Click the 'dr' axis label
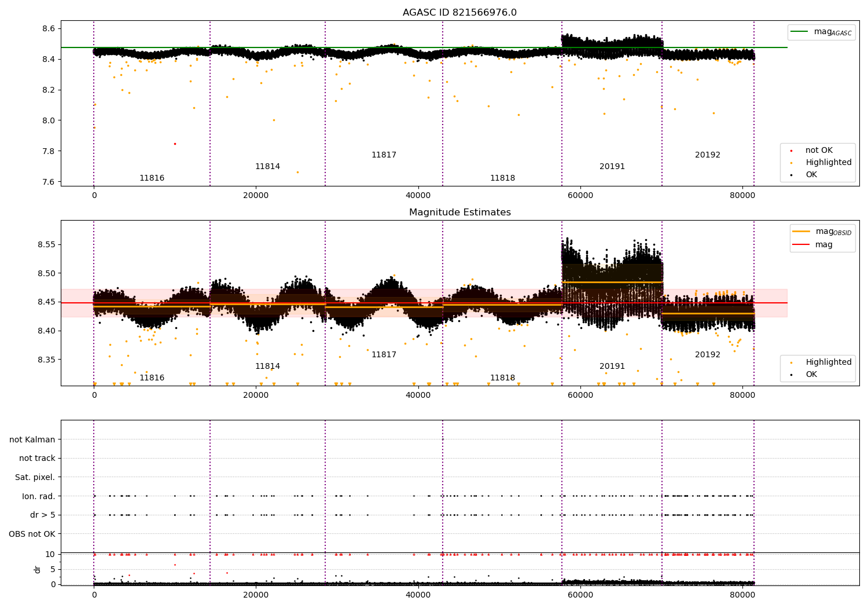 38,570
